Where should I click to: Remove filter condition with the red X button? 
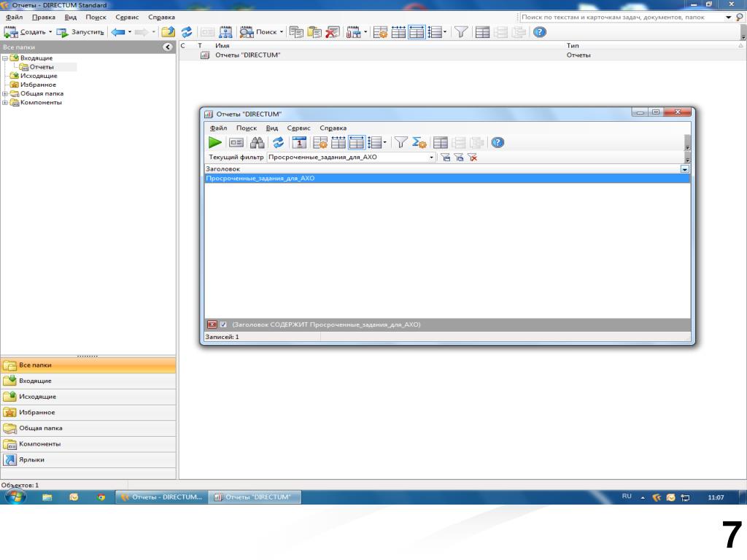click(x=212, y=324)
